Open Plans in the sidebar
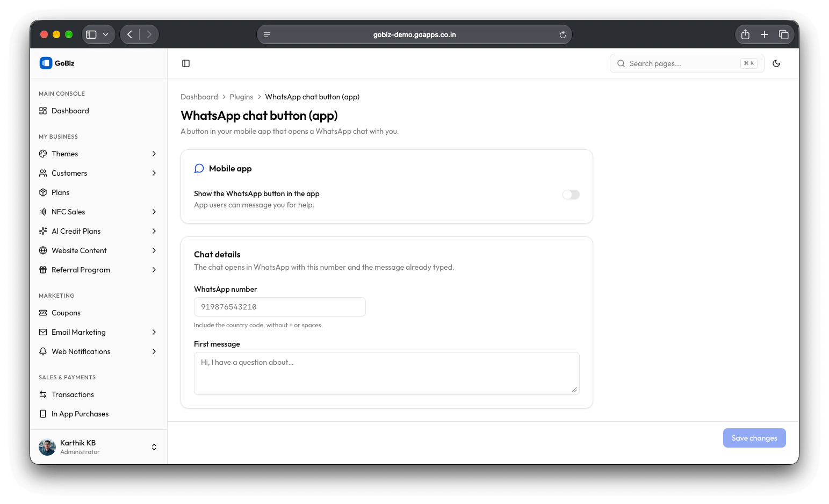 98,192
